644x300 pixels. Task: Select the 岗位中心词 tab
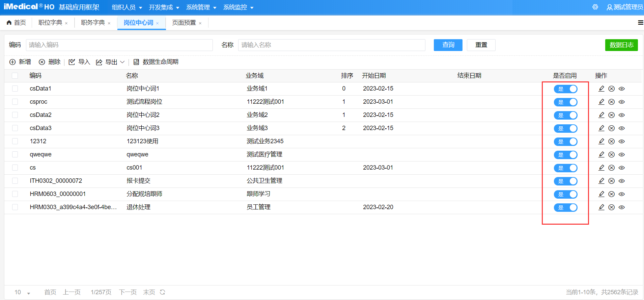(138, 23)
